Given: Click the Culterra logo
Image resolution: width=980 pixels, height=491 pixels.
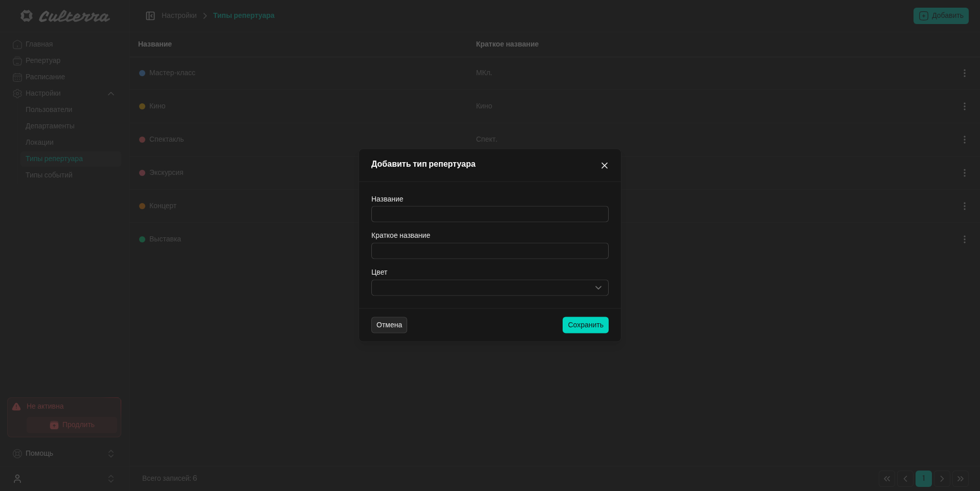Looking at the screenshot, I should click(65, 16).
